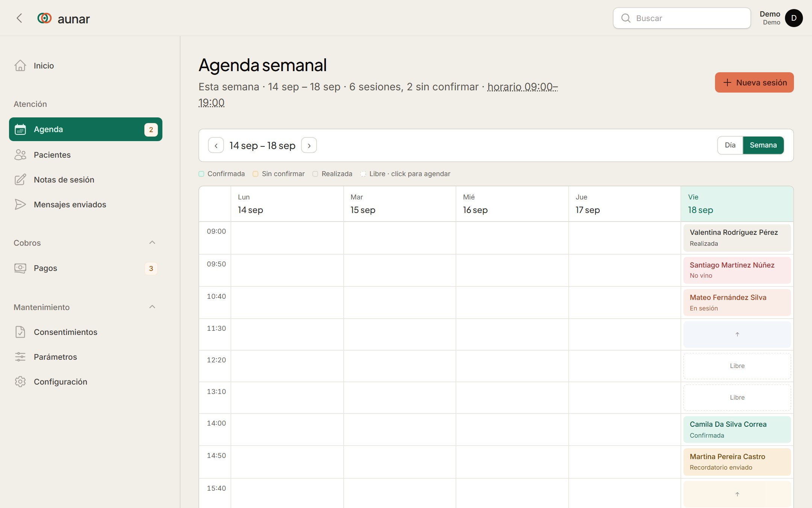Click the Sin confirmar legend swatch
Viewport: 812px width, 508px height.
click(256, 174)
